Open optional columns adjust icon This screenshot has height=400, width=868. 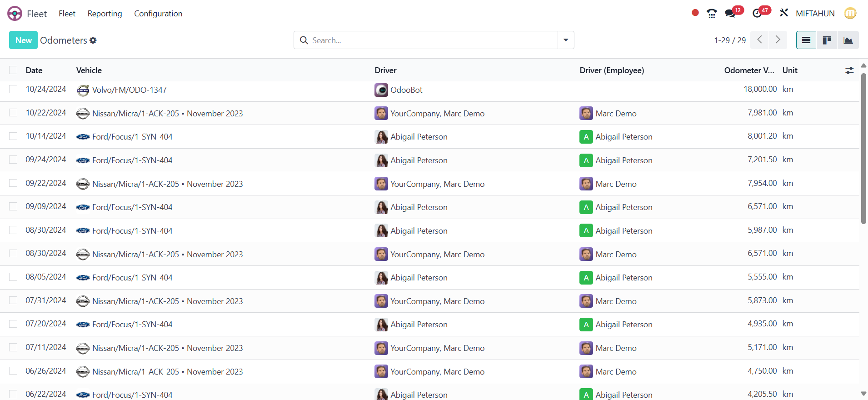[849, 70]
